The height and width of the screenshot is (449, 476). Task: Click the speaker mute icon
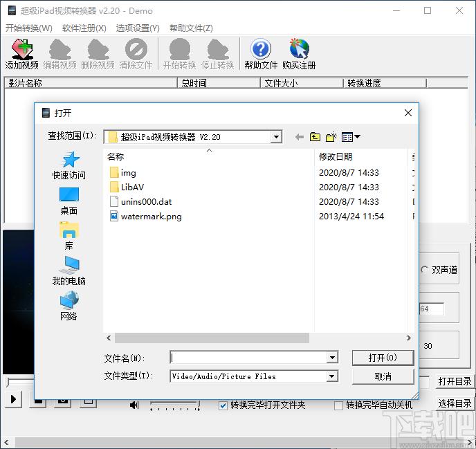(x=134, y=405)
